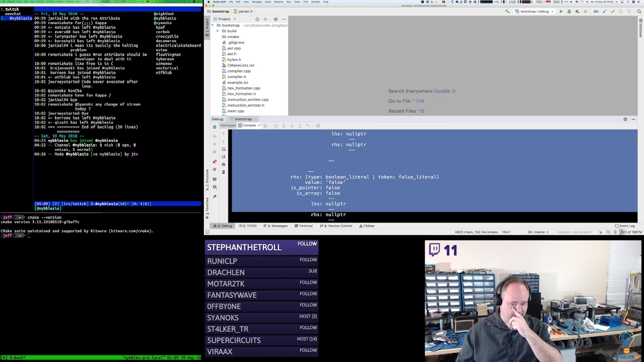Open CMakeLists.txt in Project tree

[x=240, y=65]
